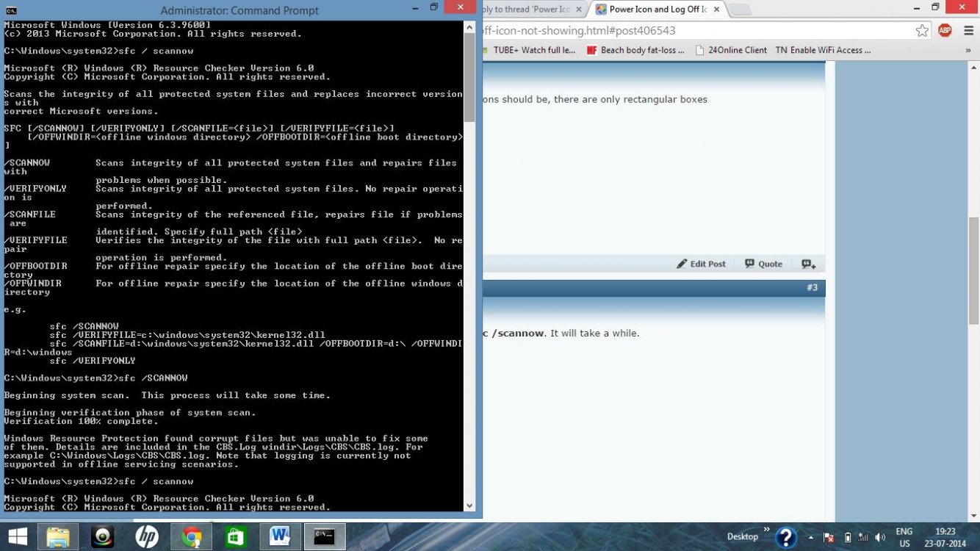Open the 24Online Client bookmark

[x=729, y=50]
